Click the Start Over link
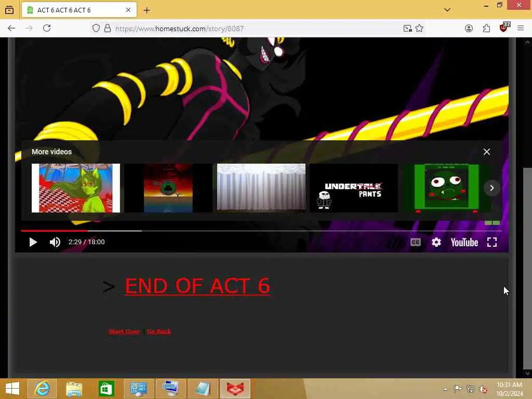The width and height of the screenshot is (532, 399). pyautogui.click(x=124, y=331)
